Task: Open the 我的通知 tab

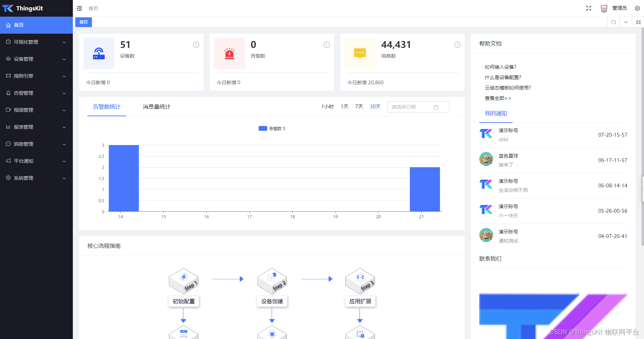Action: point(496,113)
